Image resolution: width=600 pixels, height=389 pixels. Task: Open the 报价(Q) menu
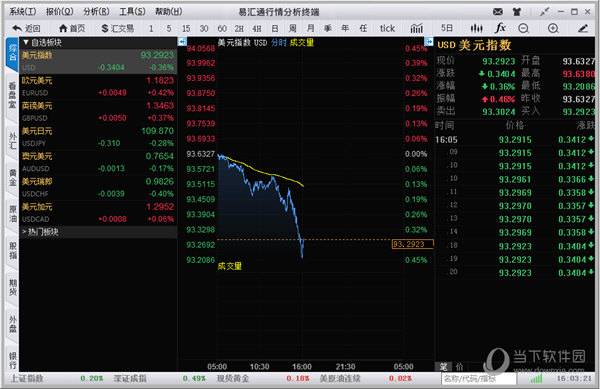pyautogui.click(x=60, y=11)
